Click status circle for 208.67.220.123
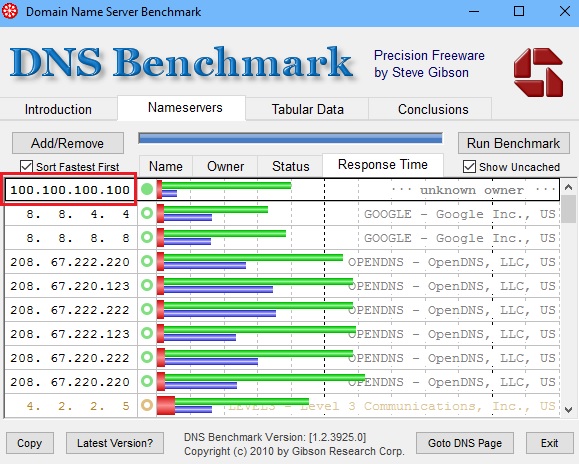Screen dimensions: 579x464 click(147, 285)
